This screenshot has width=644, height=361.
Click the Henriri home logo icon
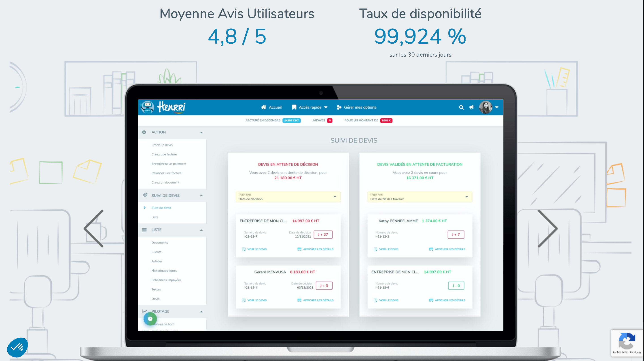(148, 107)
